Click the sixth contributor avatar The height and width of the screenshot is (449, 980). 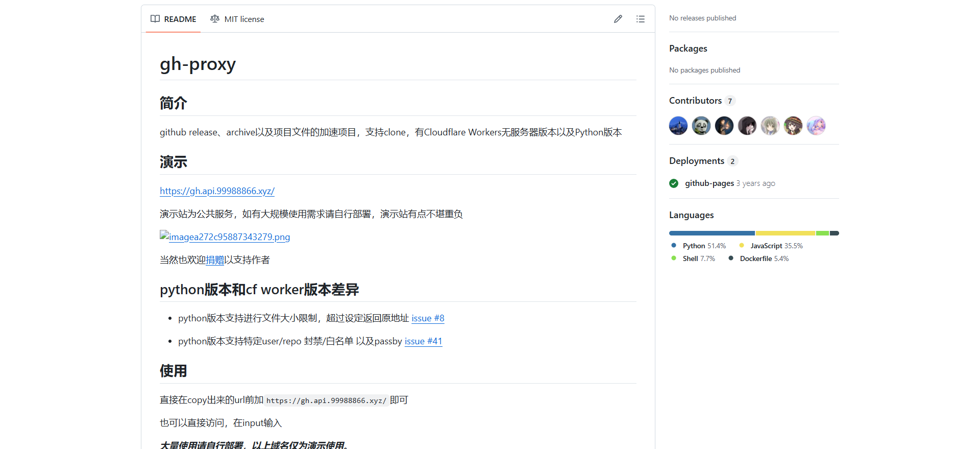pos(793,126)
